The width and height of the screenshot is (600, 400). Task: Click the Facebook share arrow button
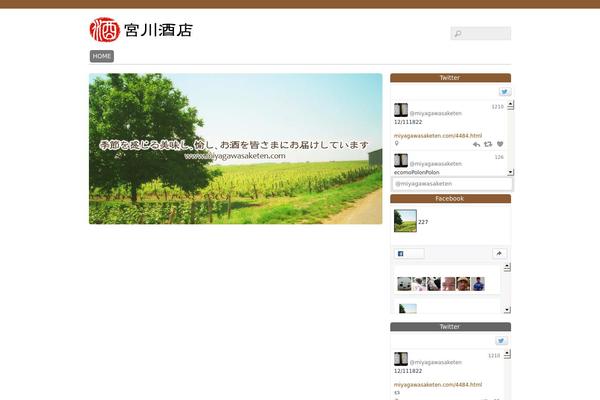tap(499, 253)
